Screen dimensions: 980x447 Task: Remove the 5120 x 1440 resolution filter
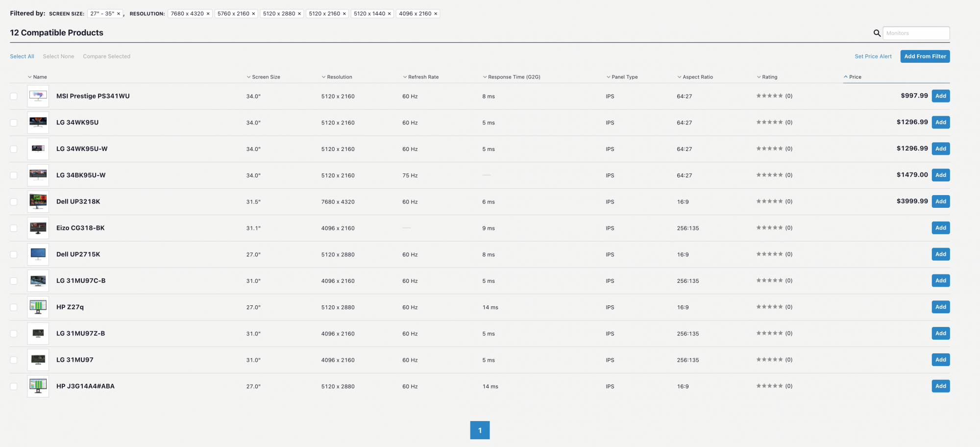[x=390, y=14]
